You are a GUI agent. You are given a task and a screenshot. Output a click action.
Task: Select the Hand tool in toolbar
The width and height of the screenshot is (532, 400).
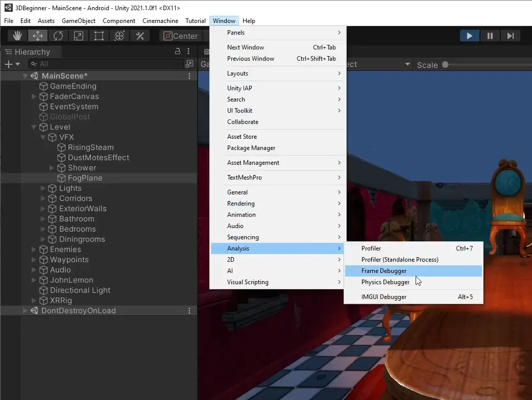pos(17,36)
